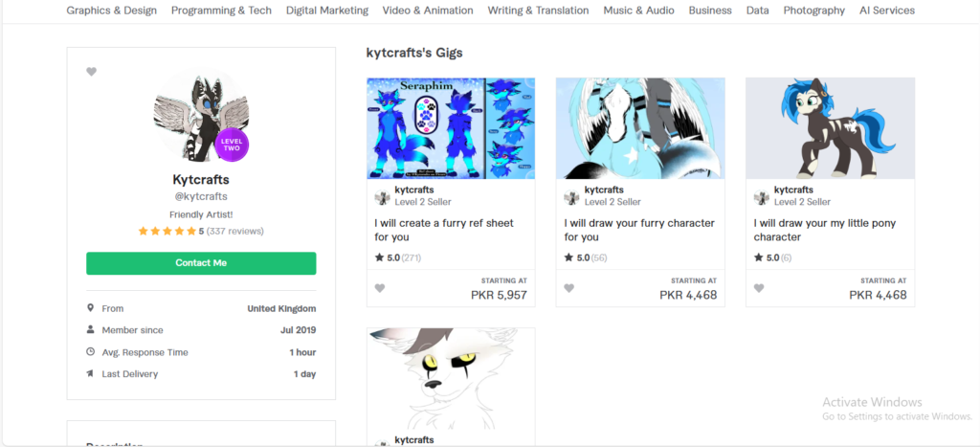Click the Level Two badge on avatar

pos(232,145)
